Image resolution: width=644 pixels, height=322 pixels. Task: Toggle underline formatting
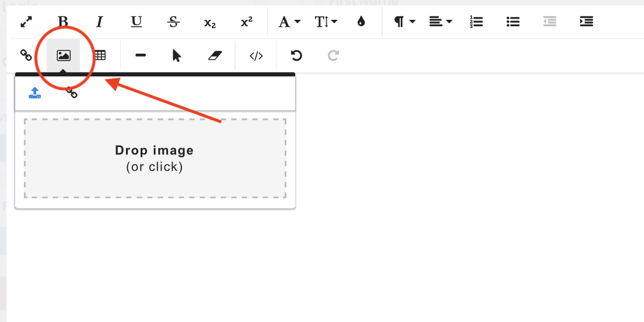pyautogui.click(x=136, y=22)
